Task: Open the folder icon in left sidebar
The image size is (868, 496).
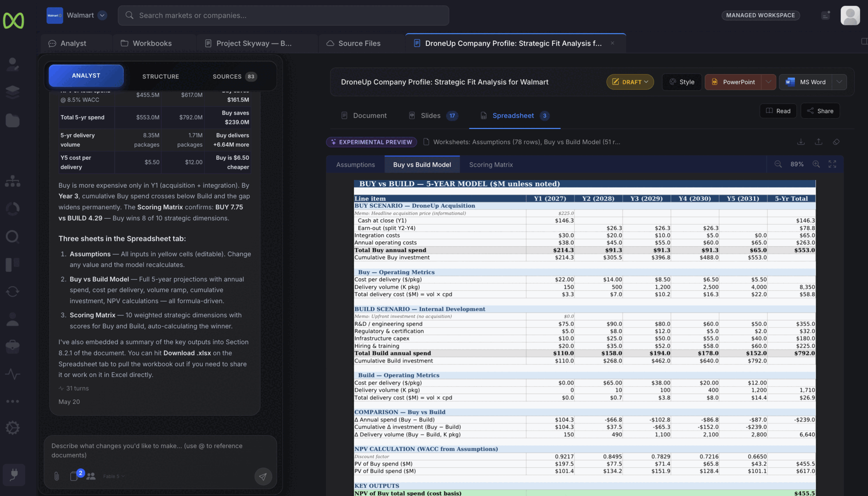Action: click(x=12, y=120)
